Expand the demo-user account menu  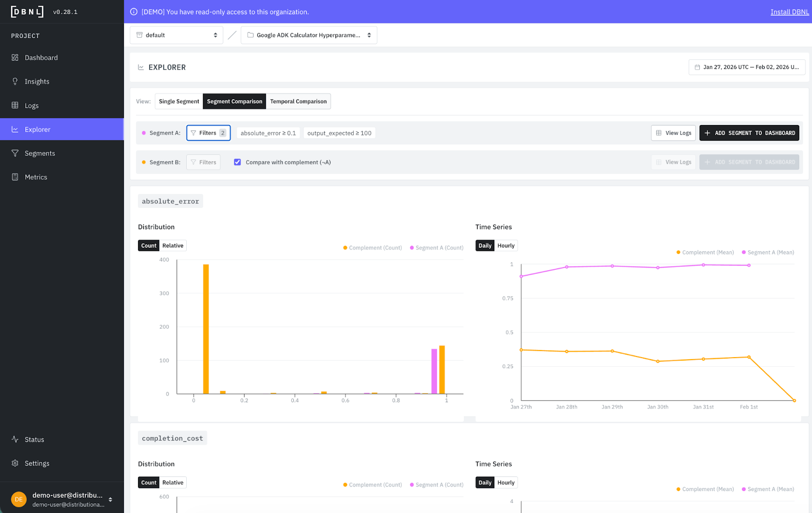click(x=62, y=499)
